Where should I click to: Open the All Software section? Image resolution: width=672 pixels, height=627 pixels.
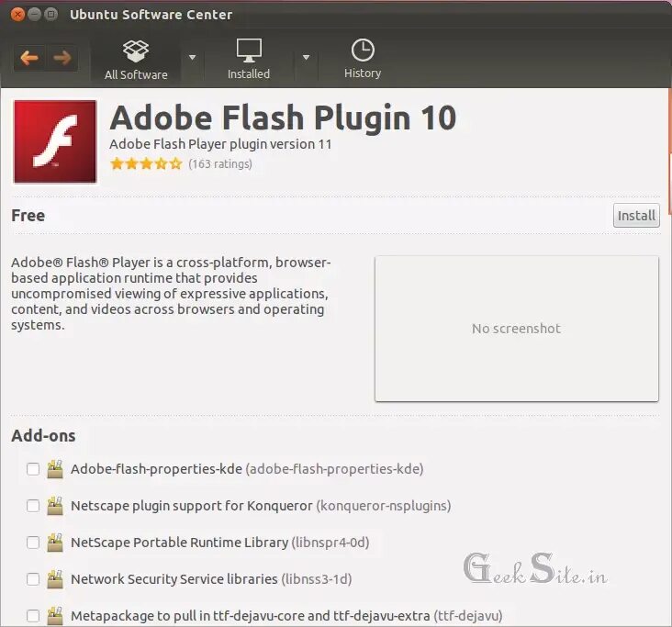pos(136,60)
